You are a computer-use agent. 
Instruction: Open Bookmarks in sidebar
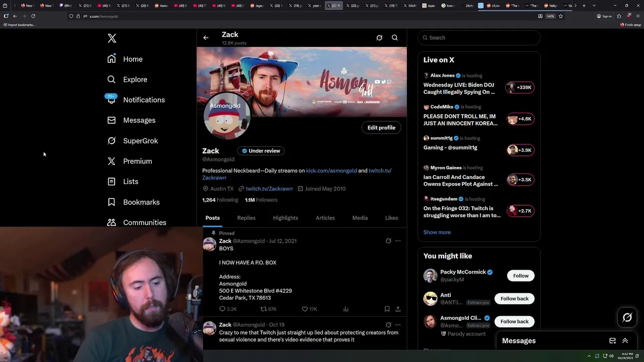(133, 202)
